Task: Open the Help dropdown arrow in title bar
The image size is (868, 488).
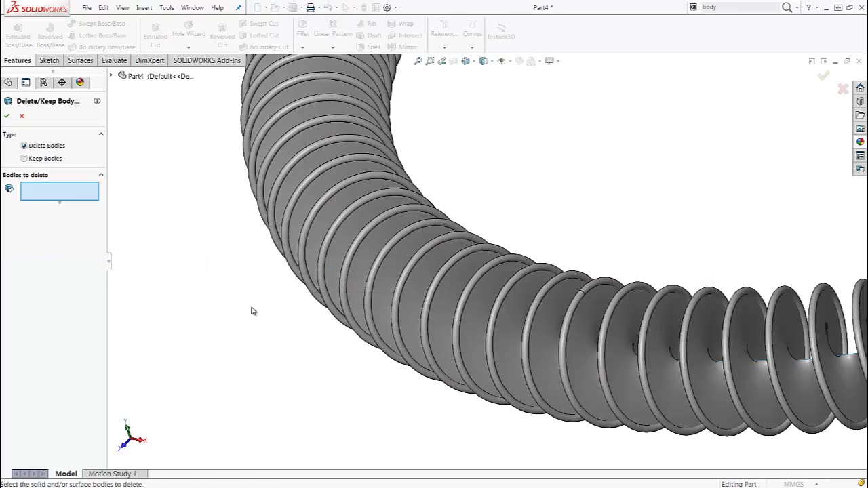Action: (817, 7)
